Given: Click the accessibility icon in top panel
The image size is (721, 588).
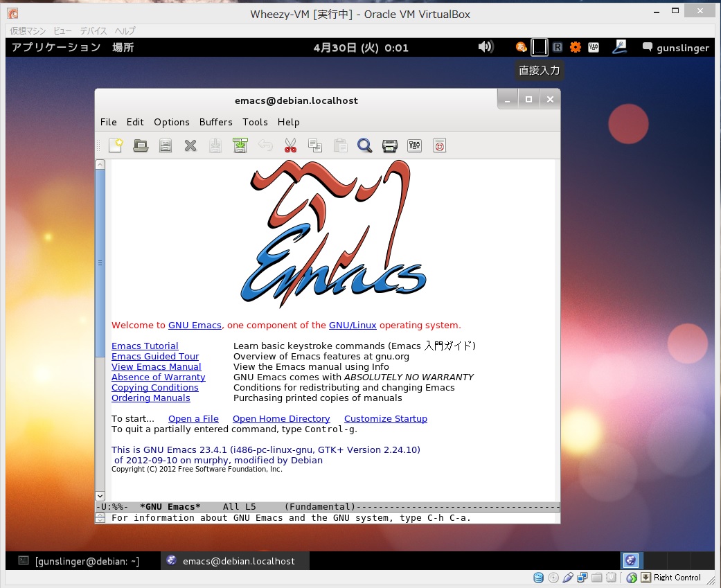Looking at the screenshot, I should pyautogui.click(x=619, y=47).
